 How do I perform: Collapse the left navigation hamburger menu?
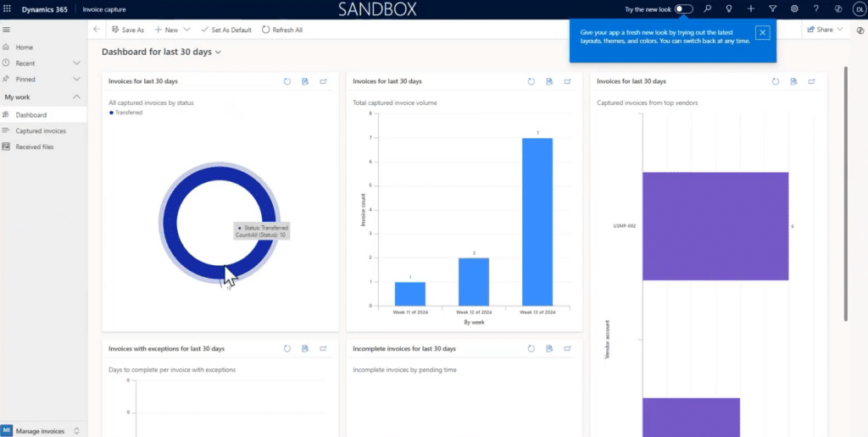click(x=7, y=30)
